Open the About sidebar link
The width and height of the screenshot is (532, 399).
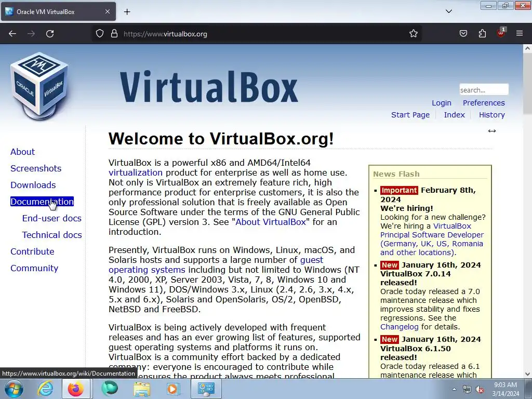22,152
